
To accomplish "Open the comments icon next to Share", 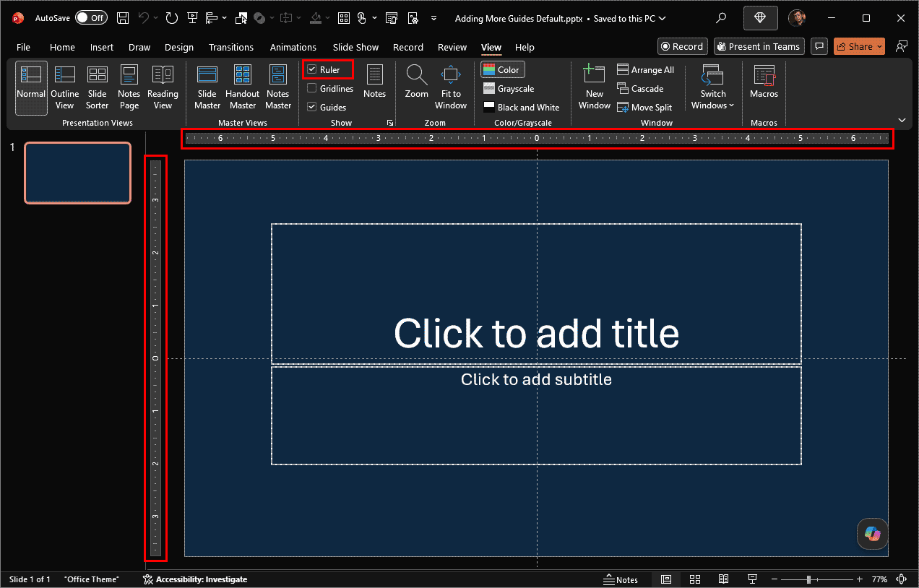I will [x=819, y=46].
